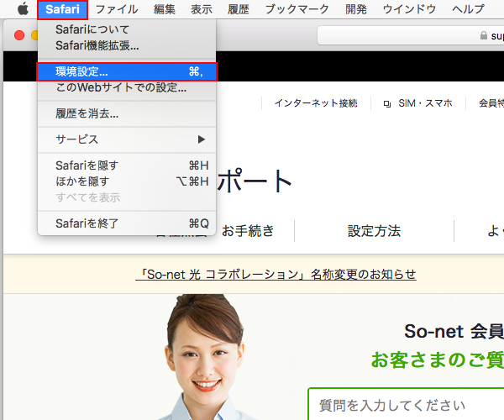The height and width of the screenshot is (420, 504).
Task: Expand the サービス submenu
Action: (127, 139)
